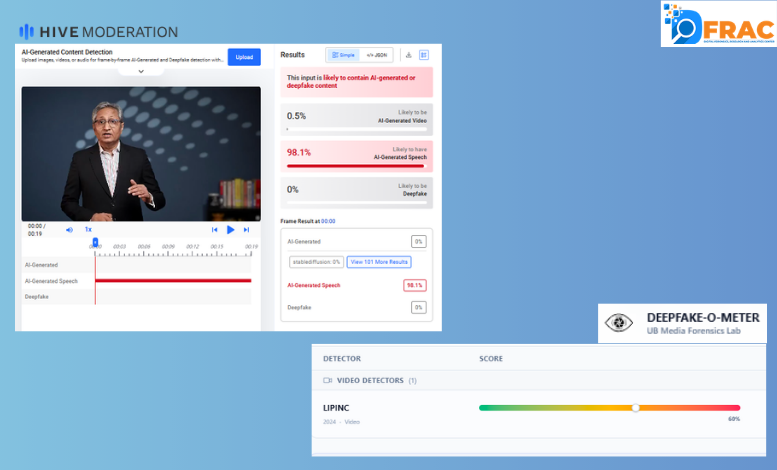Screen dimensions: 777x470
Task: Click the 00:15 mark on the timeline
Action: pyautogui.click(x=217, y=246)
